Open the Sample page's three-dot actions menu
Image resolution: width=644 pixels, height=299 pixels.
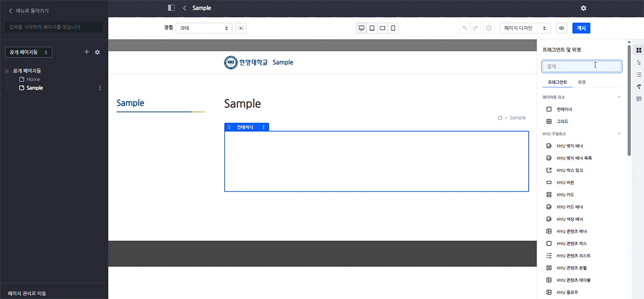coord(100,88)
